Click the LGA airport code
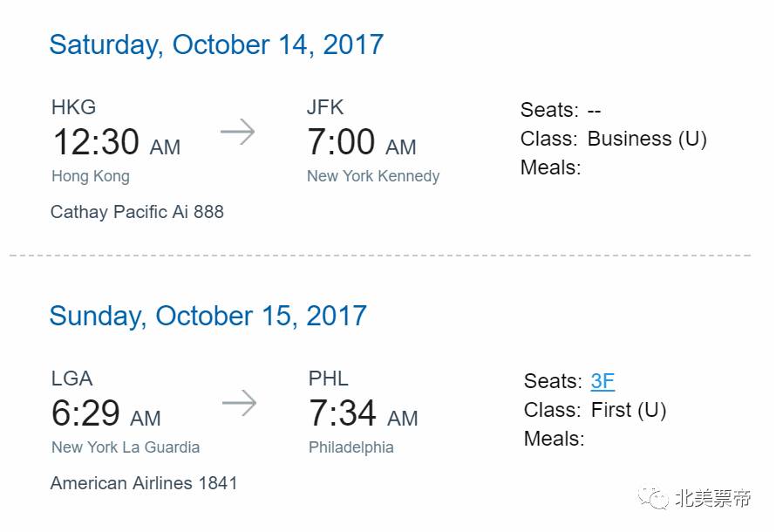776x532 pixels. (71, 379)
